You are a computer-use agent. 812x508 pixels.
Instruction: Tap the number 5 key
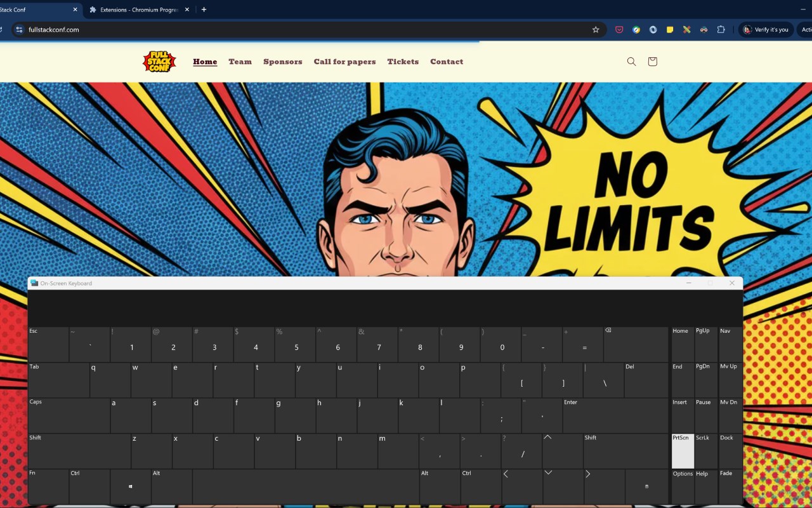tap(295, 344)
